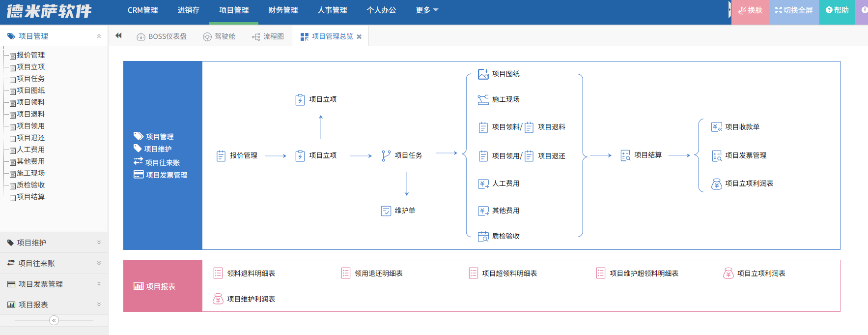
Task: Click the 领料退料明细表 report icon
Action: tap(218, 273)
